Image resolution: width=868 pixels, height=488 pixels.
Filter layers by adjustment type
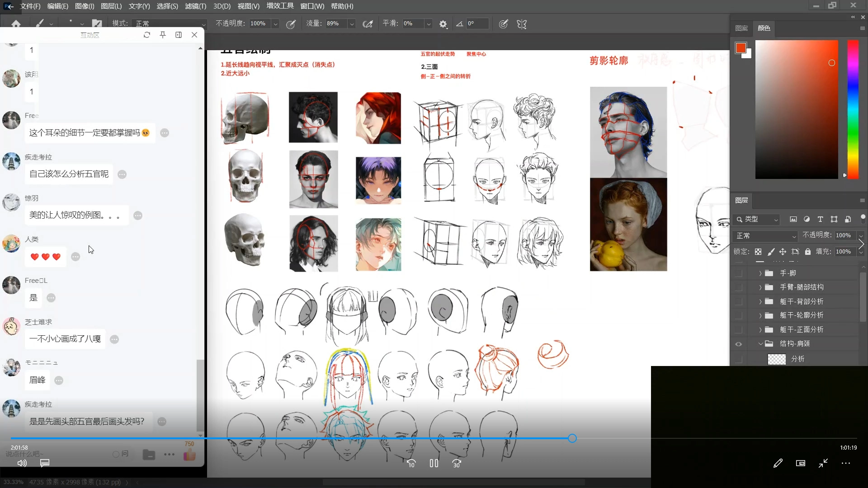coord(807,220)
